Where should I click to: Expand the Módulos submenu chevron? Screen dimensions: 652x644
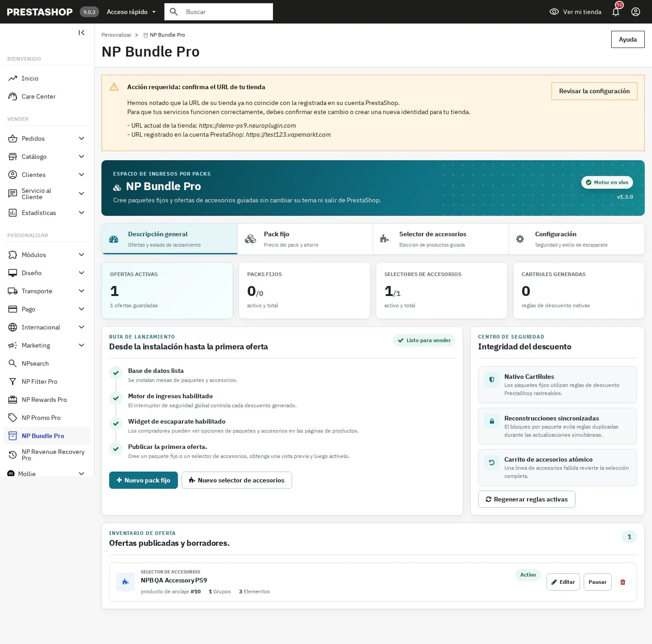(81, 255)
